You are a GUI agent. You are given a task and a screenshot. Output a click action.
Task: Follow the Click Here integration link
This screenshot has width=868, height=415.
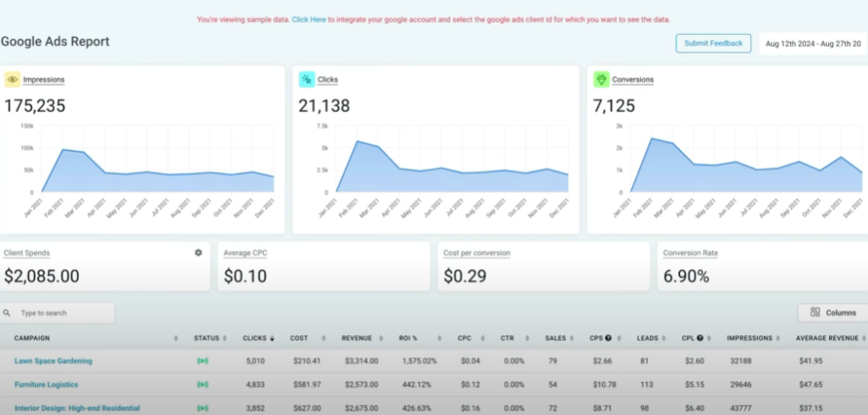(x=309, y=19)
